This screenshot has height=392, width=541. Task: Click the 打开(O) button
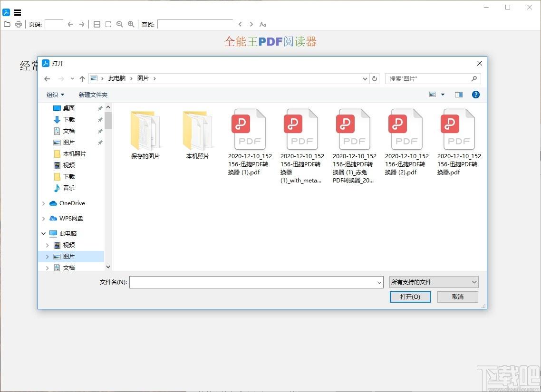pos(410,297)
